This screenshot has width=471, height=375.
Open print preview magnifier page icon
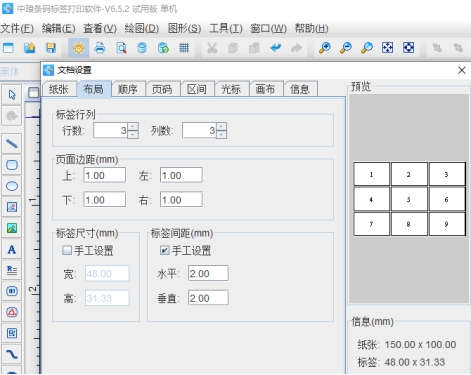(121, 48)
